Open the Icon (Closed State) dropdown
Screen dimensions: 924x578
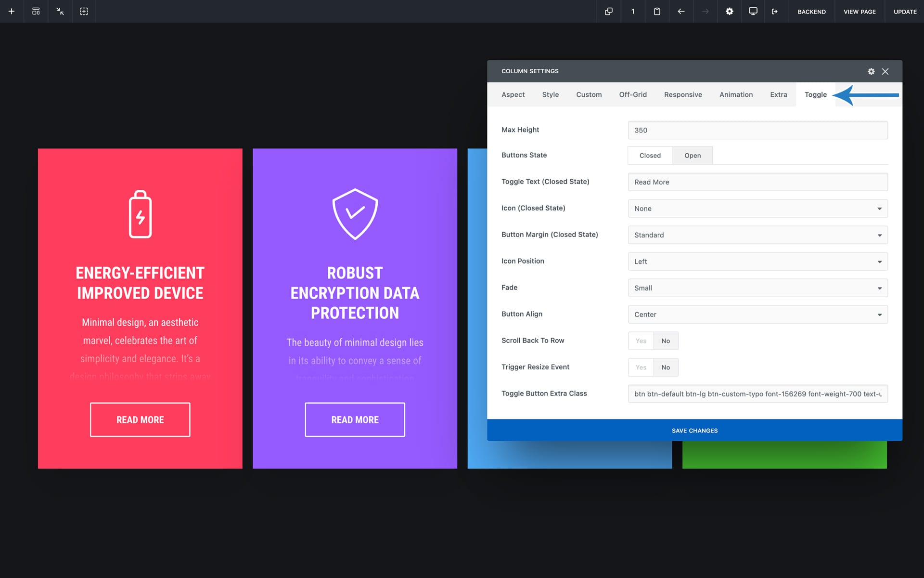coord(757,209)
